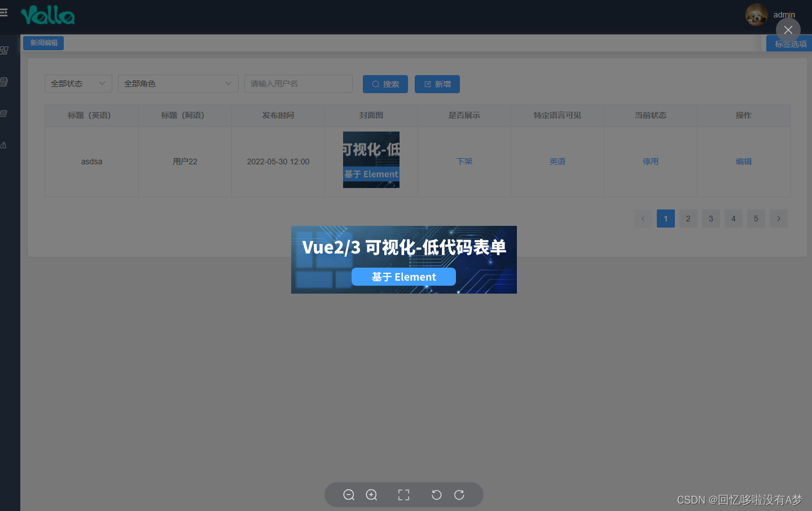Rotate preview image clockwise
Image resolution: width=812 pixels, height=511 pixels.
point(459,495)
